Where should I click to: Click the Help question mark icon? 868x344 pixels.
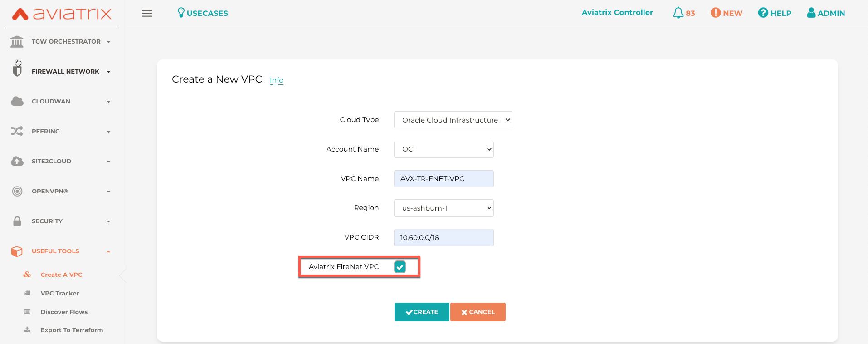coord(763,13)
